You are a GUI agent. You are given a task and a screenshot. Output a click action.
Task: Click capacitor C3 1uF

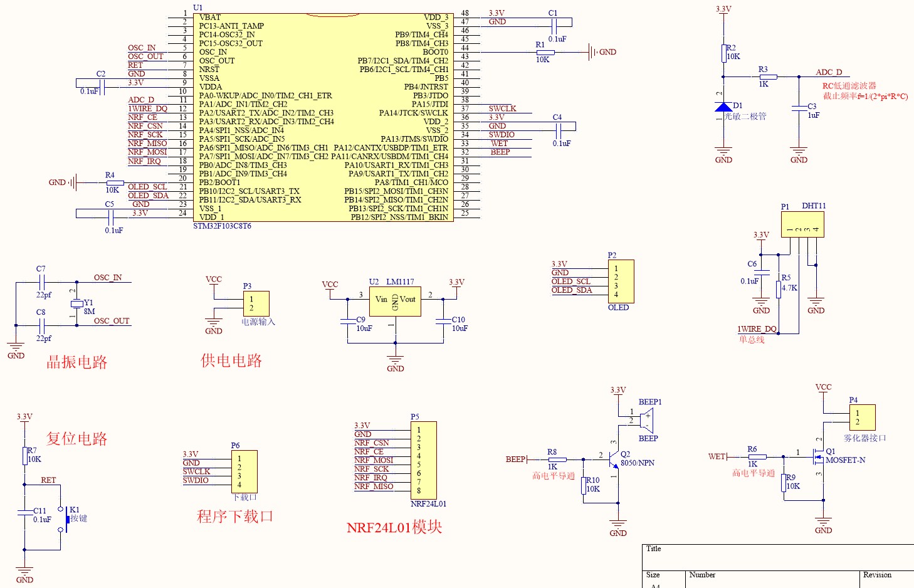tap(799, 108)
